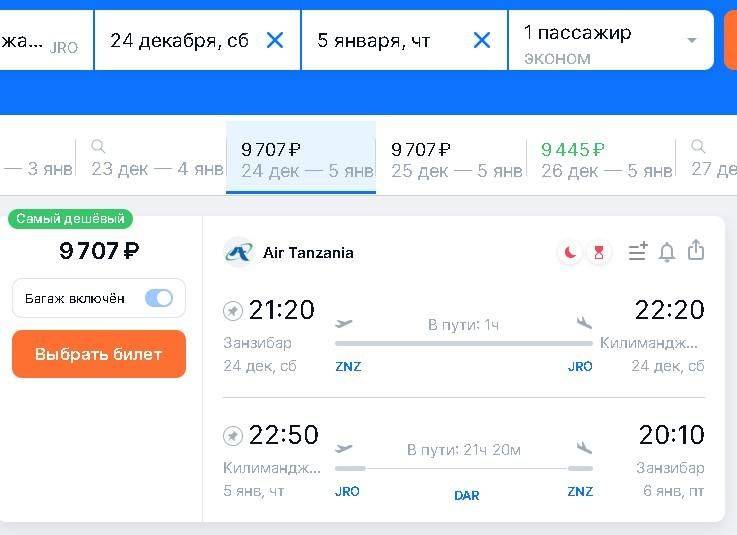Open the 24 декабря departure date field
This screenshot has height=535, width=737.
click(x=180, y=40)
